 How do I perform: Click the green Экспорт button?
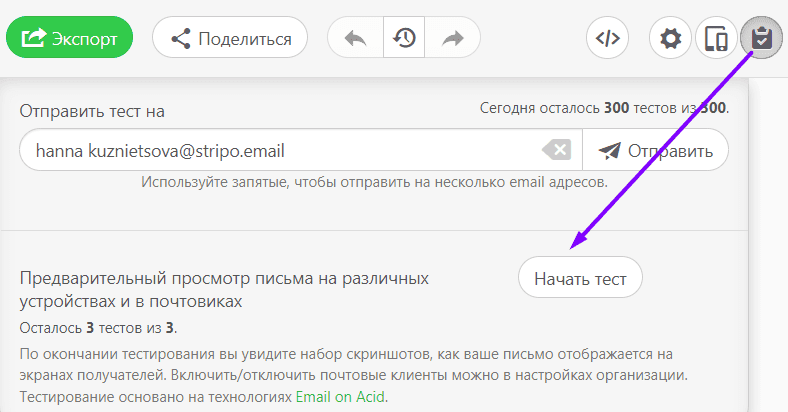click(69, 38)
